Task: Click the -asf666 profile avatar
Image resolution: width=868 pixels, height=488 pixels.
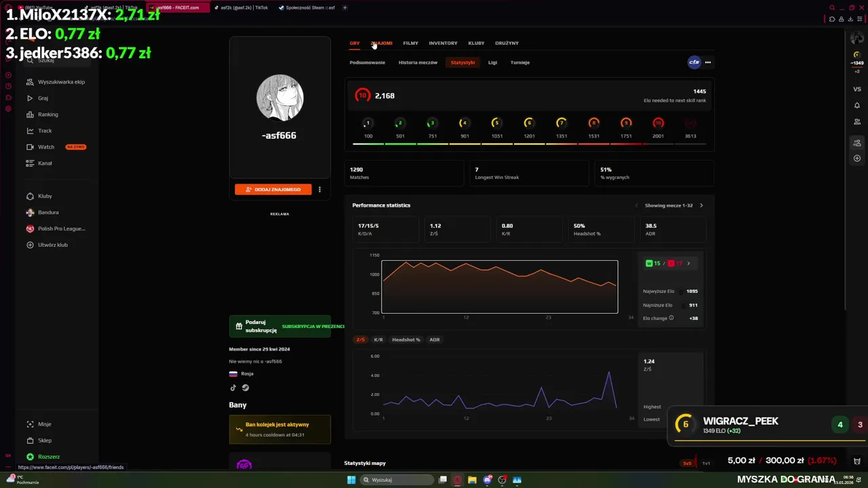Action: tap(280, 98)
